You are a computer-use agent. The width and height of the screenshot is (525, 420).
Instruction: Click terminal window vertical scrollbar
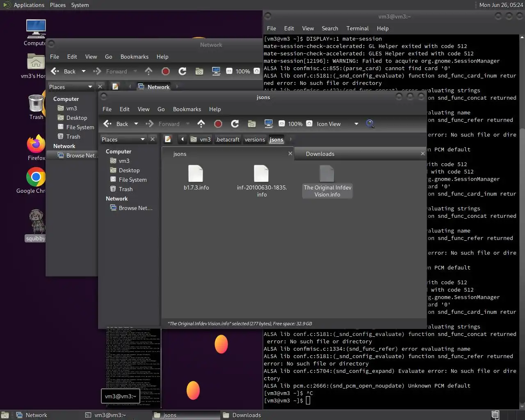click(522, 221)
